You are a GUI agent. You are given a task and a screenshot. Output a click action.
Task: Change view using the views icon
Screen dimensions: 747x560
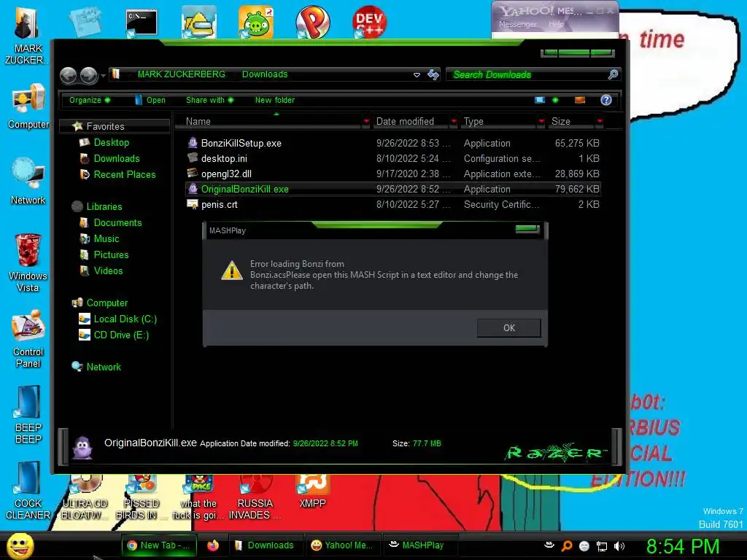540,100
